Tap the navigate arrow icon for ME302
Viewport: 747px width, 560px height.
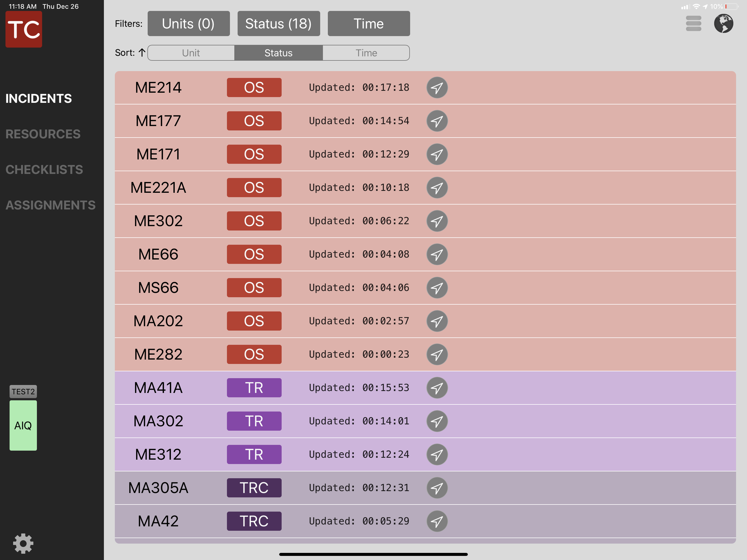(x=437, y=221)
